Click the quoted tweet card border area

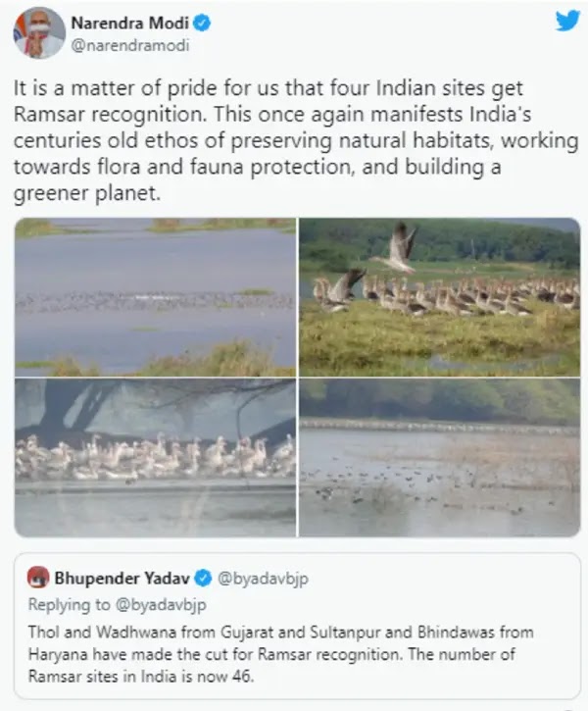coord(297,626)
